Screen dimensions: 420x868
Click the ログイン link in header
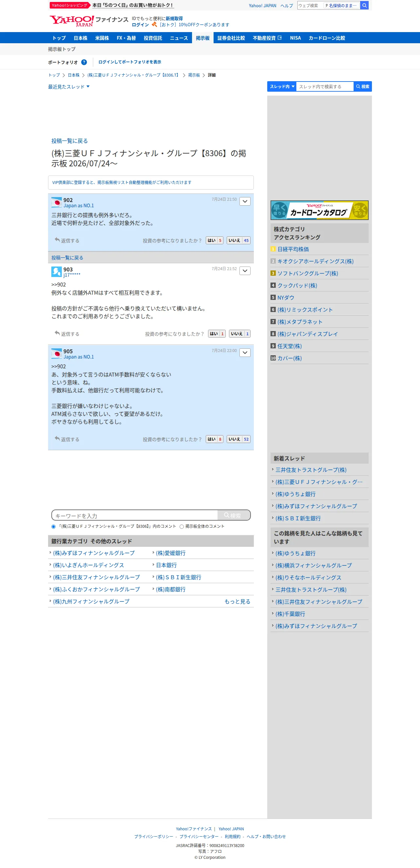(140, 25)
